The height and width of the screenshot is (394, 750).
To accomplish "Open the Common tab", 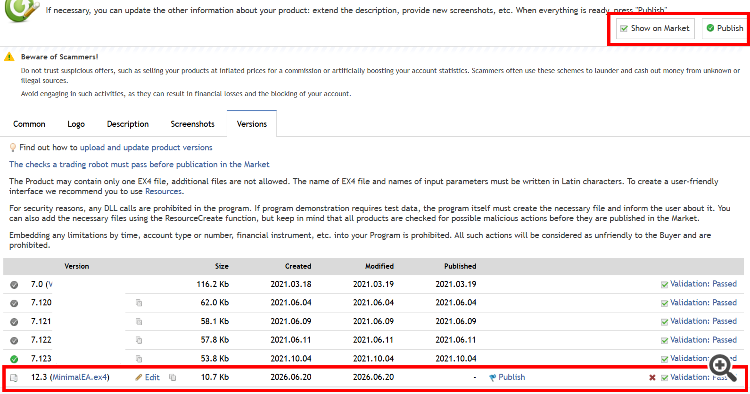I will [x=29, y=124].
